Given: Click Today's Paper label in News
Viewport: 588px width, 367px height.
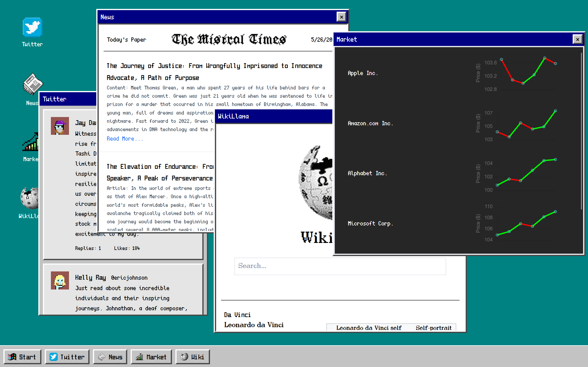Looking at the screenshot, I should [126, 40].
